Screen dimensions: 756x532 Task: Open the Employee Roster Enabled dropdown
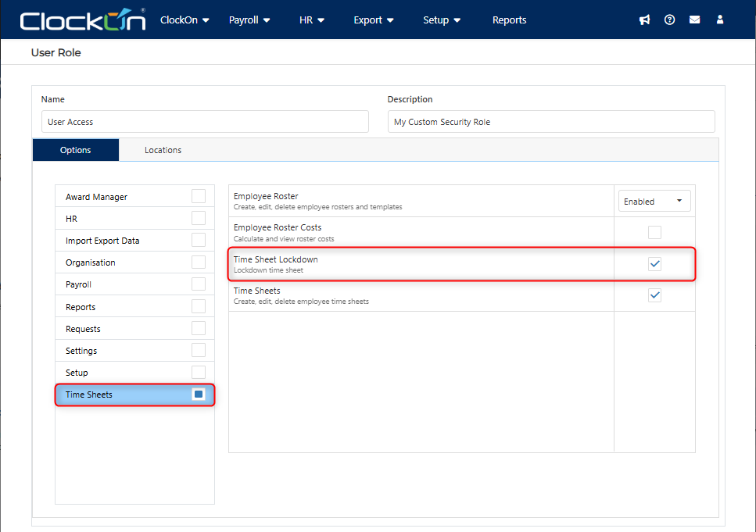coord(654,202)
